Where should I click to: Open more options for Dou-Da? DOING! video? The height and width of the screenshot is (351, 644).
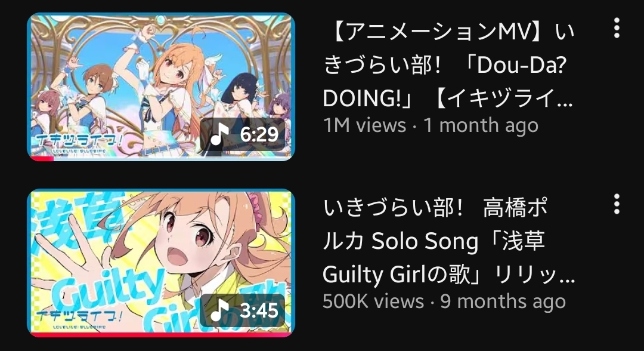pyautogui.click(x=616, y=29)
